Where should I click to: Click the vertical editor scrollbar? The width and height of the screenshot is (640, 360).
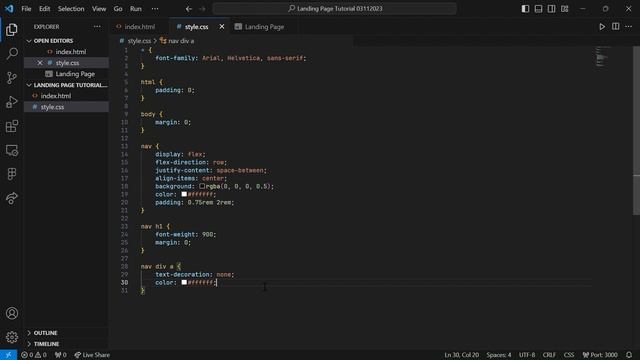(636, 131)
